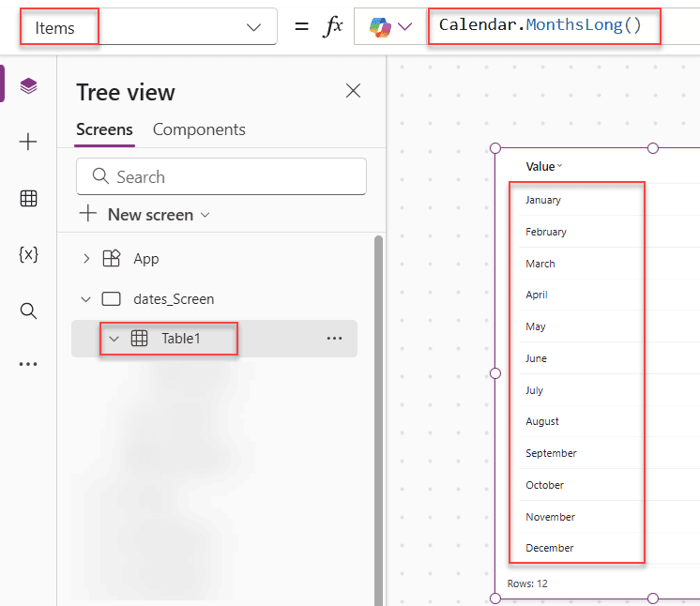Click the Insert plus icon in sidebar

pos(28,142)
